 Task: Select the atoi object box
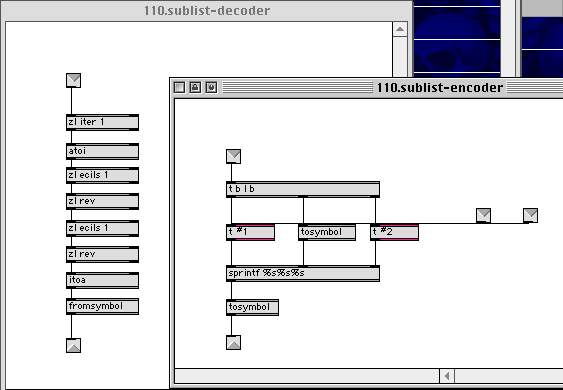click(102, 151)
